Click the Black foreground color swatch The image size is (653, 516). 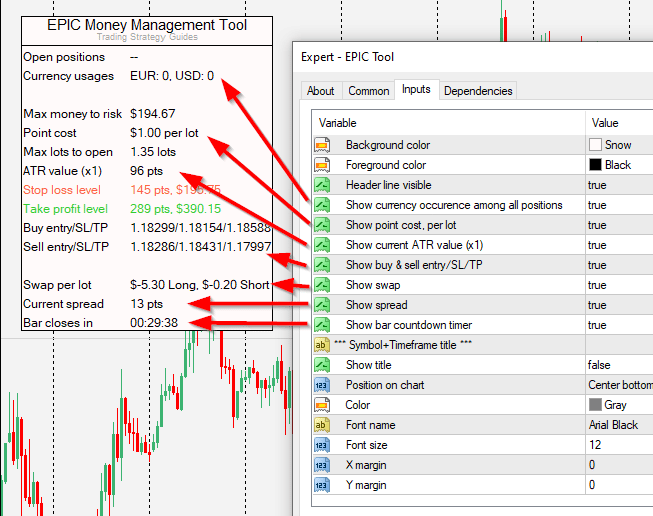point(595,165)
